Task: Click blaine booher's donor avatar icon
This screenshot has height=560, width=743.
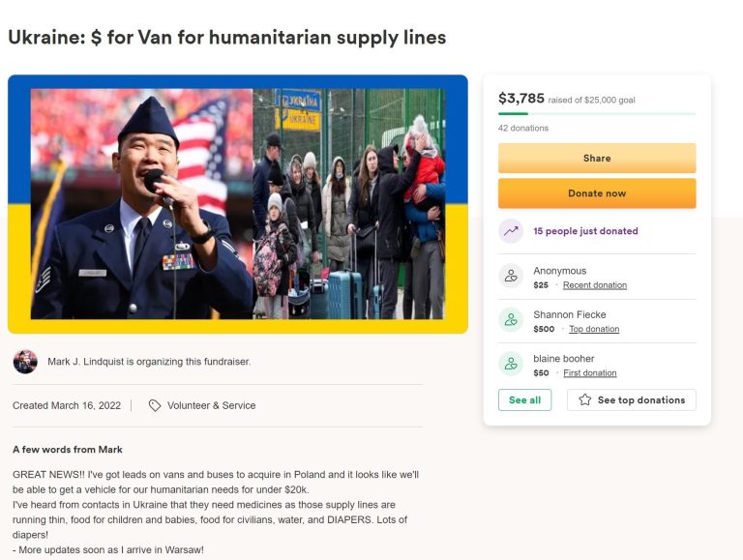Action: click(x=511, y=364)
